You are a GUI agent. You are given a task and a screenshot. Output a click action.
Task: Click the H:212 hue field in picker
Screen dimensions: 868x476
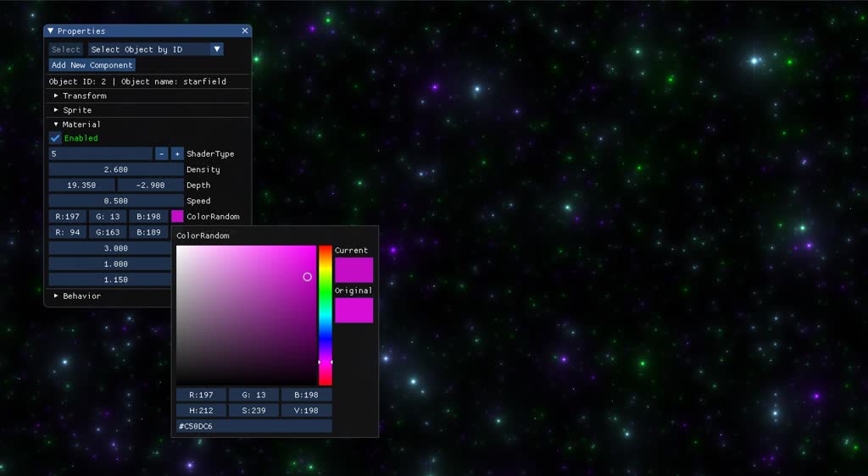pyautogui.click(x=201, y=411)
